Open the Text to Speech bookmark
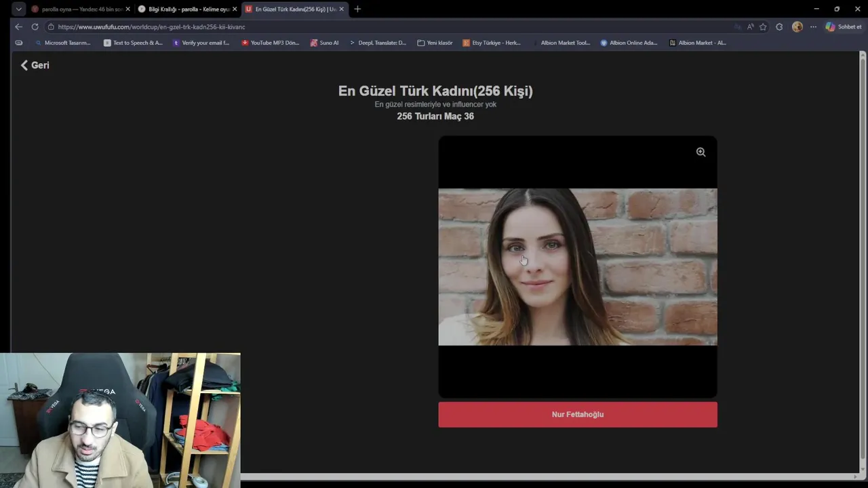Screen dimensions: 868x488 (x=133, y=43)
